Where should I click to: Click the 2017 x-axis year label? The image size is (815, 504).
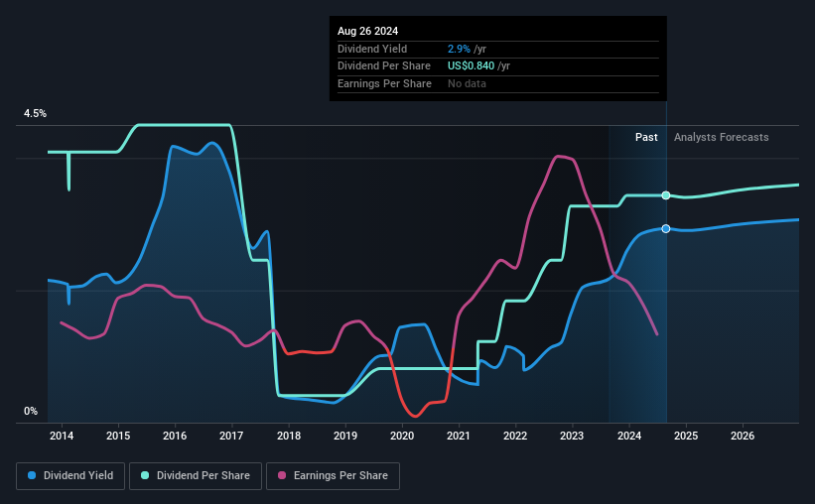[231, 436]
